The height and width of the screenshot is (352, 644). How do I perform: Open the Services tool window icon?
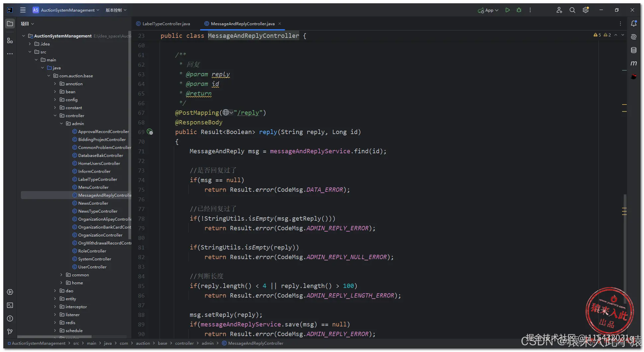tap(10, 292)
